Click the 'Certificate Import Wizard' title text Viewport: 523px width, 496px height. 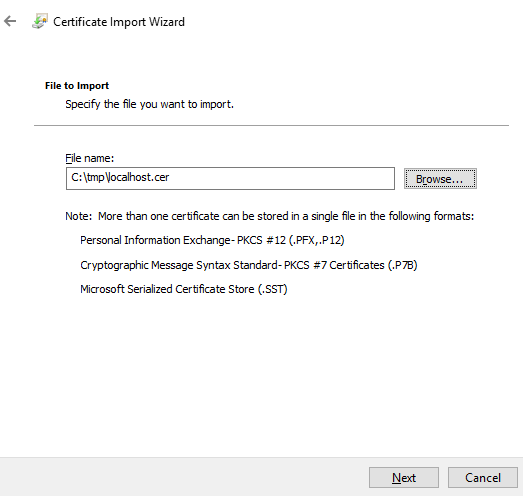tap(119, 22)
